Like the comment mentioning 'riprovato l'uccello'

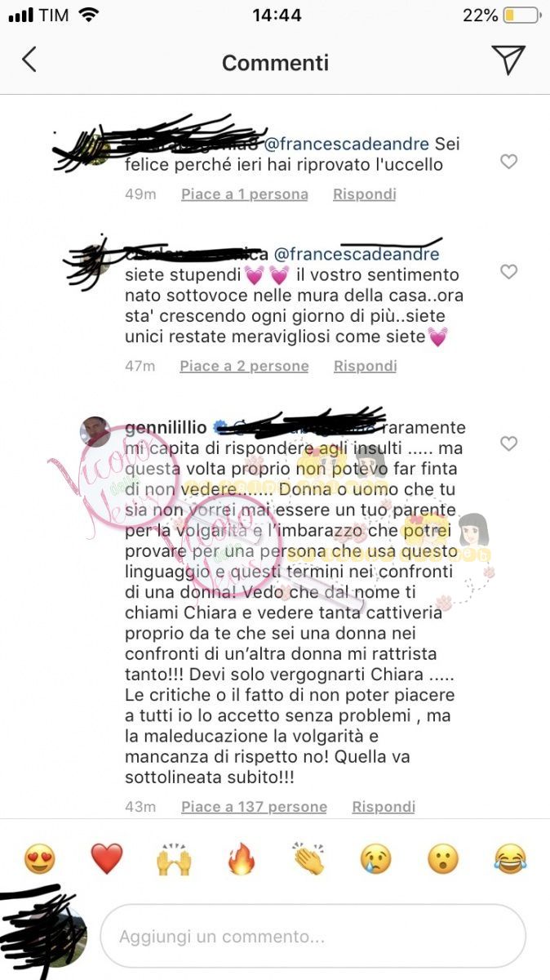508,162
